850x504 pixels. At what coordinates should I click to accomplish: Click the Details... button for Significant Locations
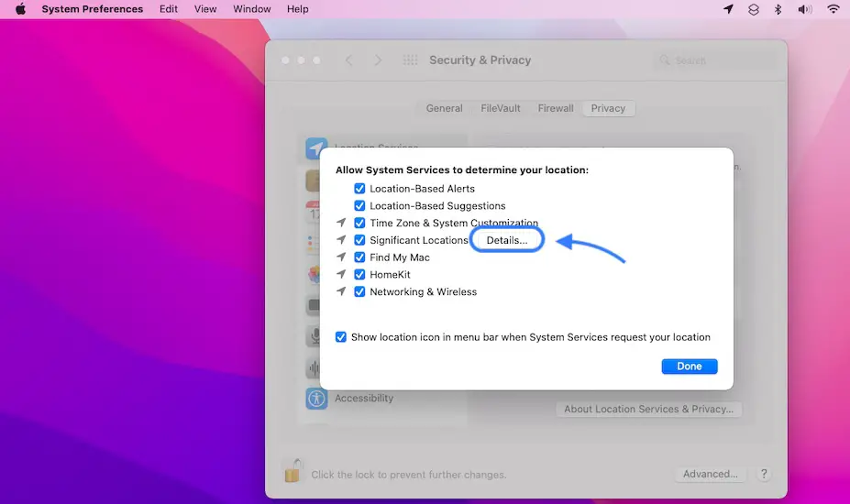point(507,240)
